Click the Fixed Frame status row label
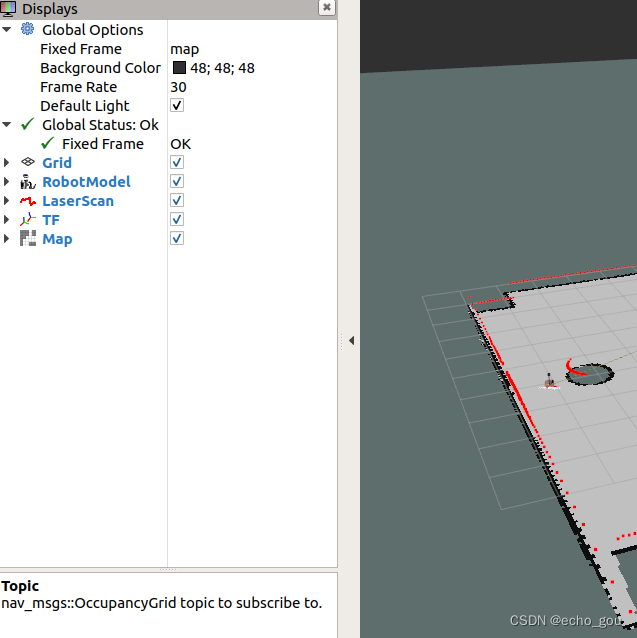 point(103,144)
